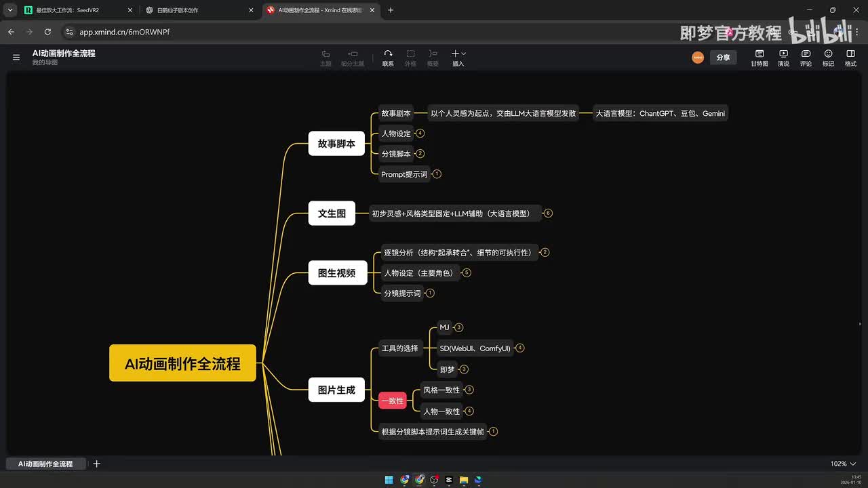868x488 pixels.
Task: Expand the 分镜脚本 collapsed children badge
Action: point(420,154)
